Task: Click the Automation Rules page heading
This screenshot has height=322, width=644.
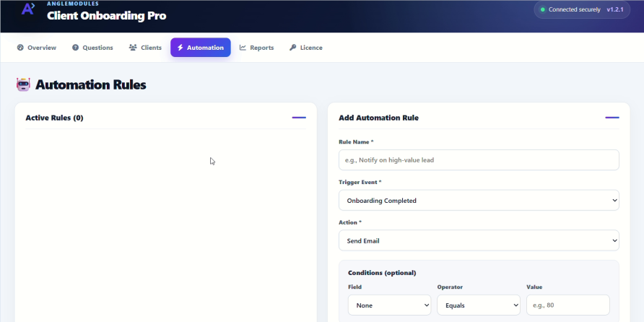Action: coord(91,85)
